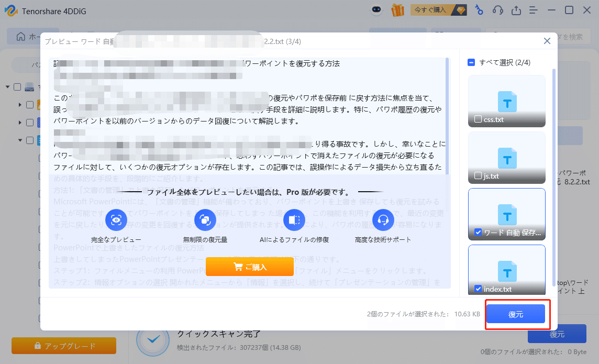This screenshot has width=599, height=364.
Task: Check the fourth tree row checkbox
Action: pos(30,140)
